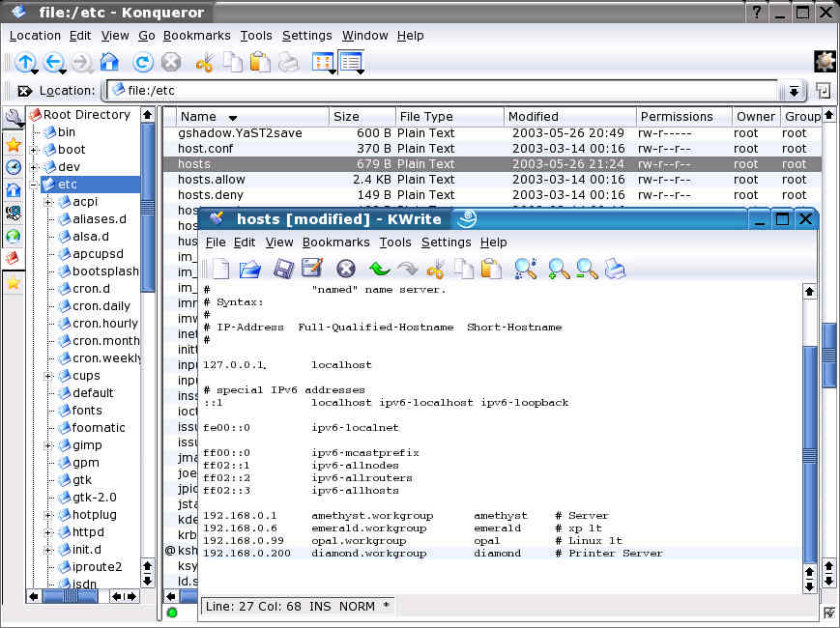Clear the Konqueror location bar

pyautogui.click(x=23, y=91)
